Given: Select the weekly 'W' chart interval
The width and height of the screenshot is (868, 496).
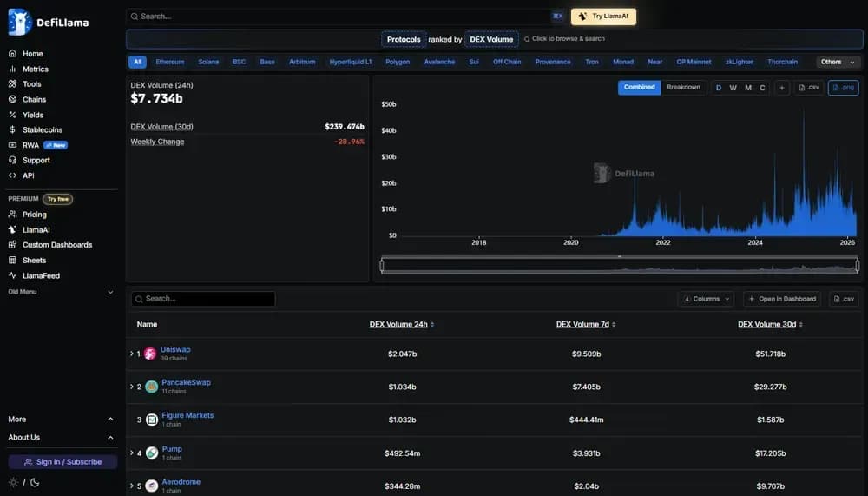Looking at the screenshot, I should click(x=733, y=88).
